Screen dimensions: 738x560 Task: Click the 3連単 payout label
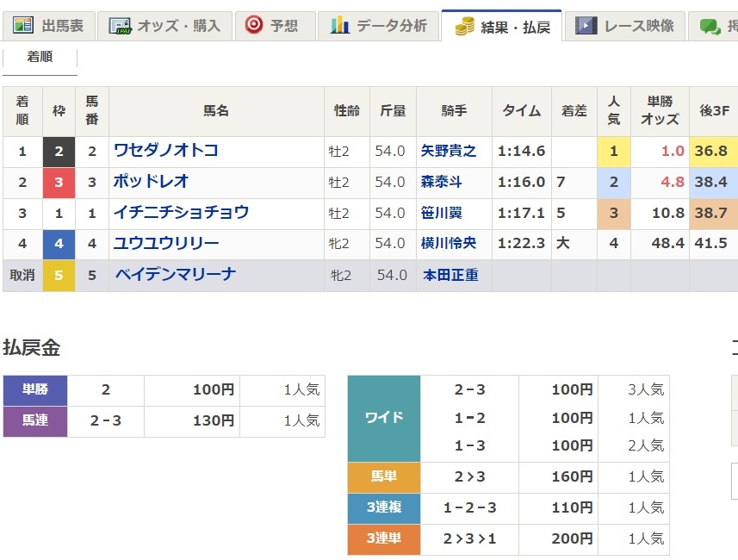coord(384,539)
